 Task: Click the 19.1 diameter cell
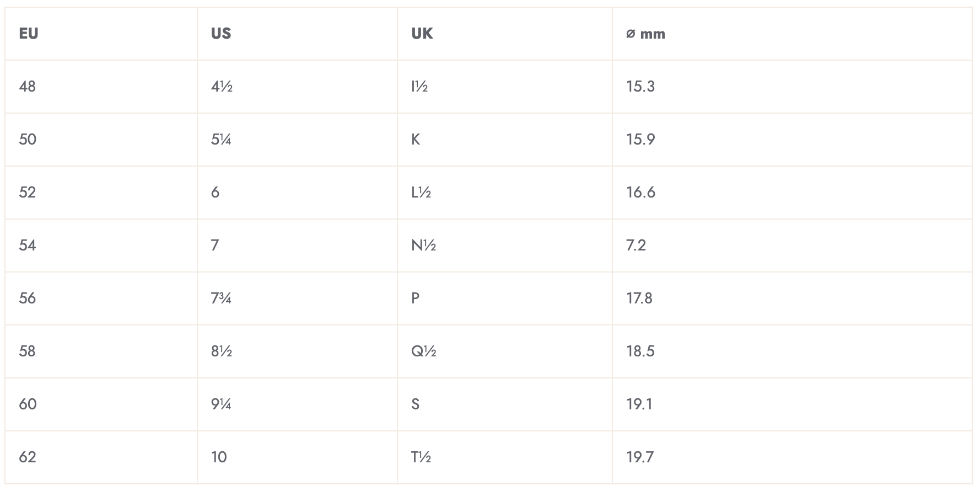tap(639, 404)
